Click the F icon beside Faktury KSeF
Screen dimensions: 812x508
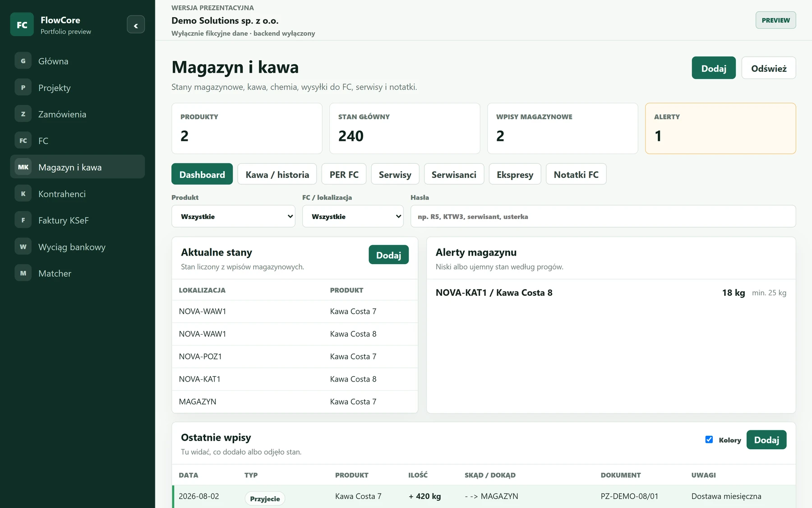(x=23, y=220)
